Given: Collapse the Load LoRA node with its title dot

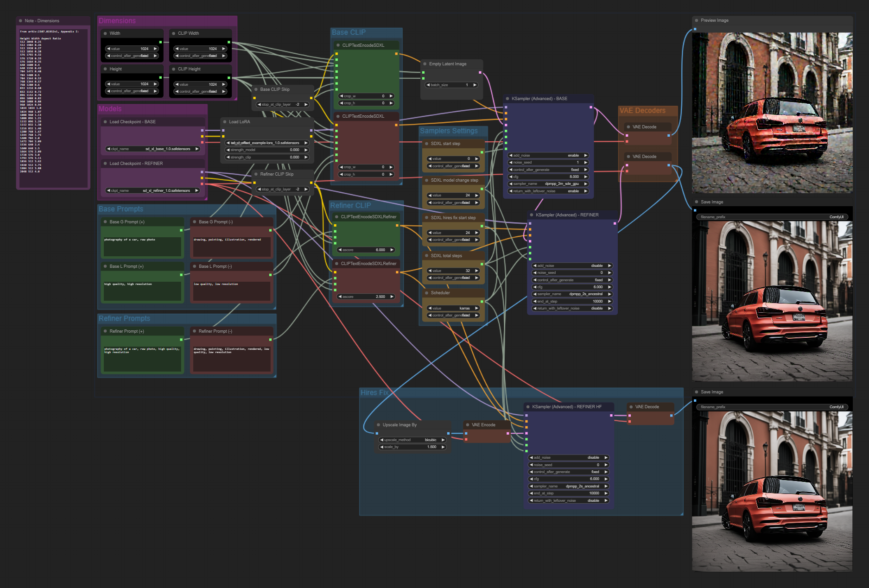Looking at the screenshot, I should tap(224, 122).
